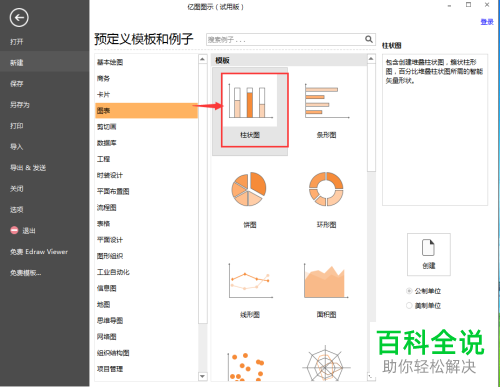Select the 信息图 category

tap(107, 288)
